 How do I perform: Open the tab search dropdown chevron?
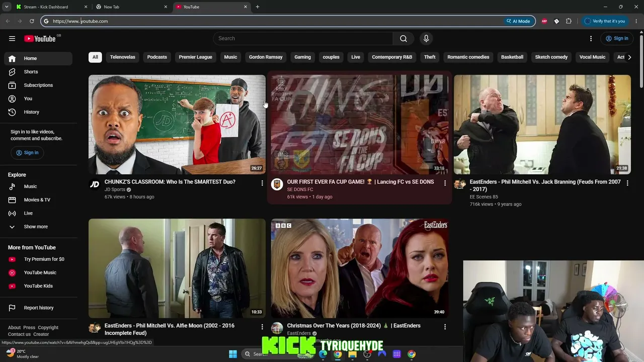[x=7, y=7]
